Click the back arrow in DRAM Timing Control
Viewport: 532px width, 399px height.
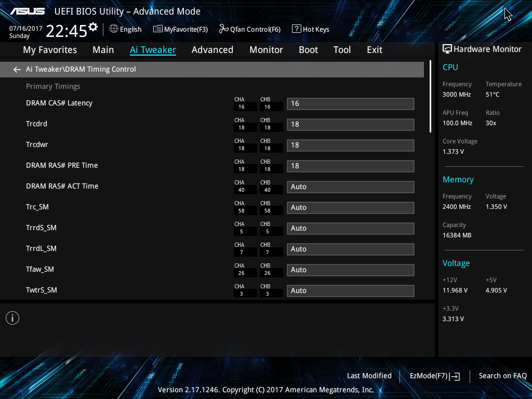17,70
